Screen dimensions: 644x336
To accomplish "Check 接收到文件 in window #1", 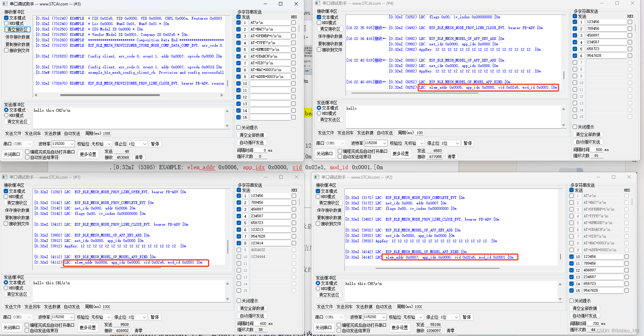I will [6, 224].
